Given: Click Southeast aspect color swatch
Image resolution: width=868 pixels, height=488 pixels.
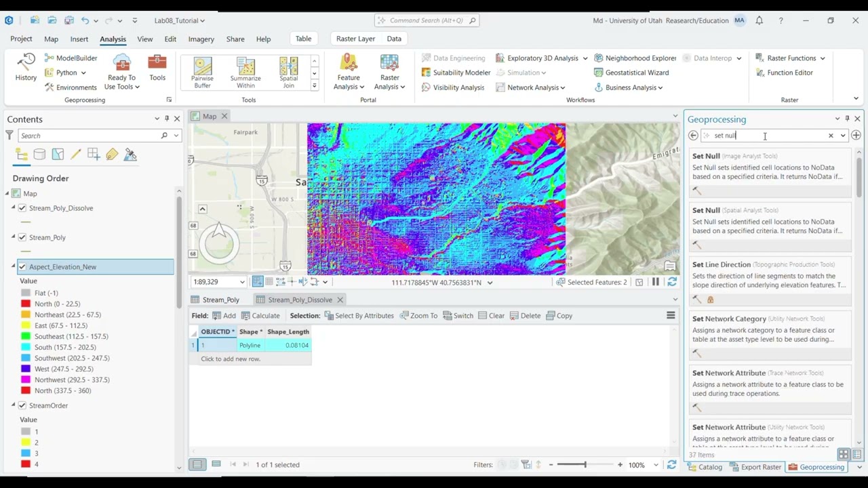Looking at the screenshot, I should click(x=26, y=336).
